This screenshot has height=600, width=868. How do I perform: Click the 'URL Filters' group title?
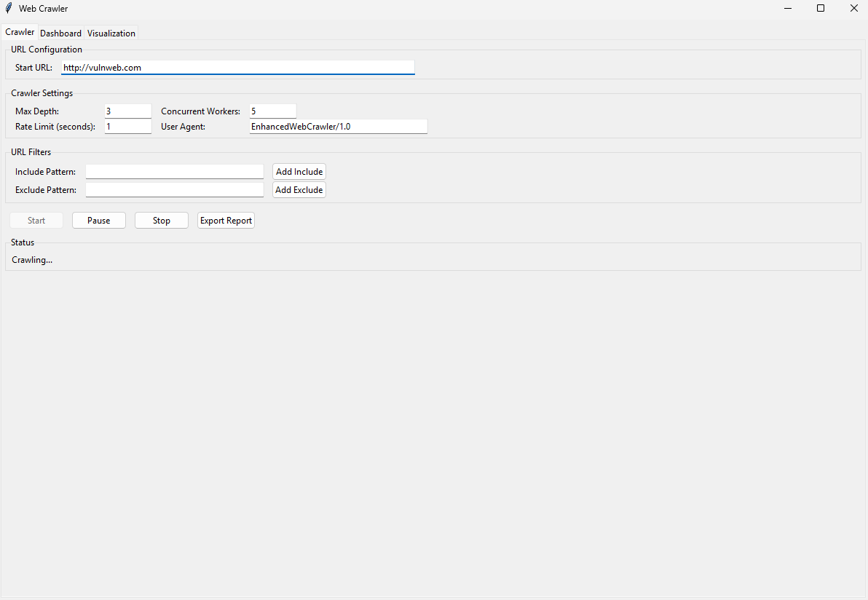31,152
